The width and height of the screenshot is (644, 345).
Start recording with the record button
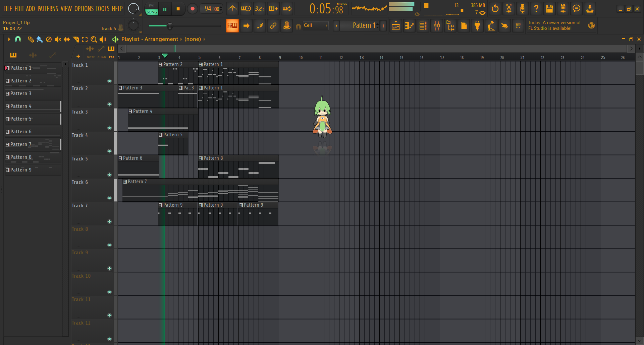pos(192,9)
